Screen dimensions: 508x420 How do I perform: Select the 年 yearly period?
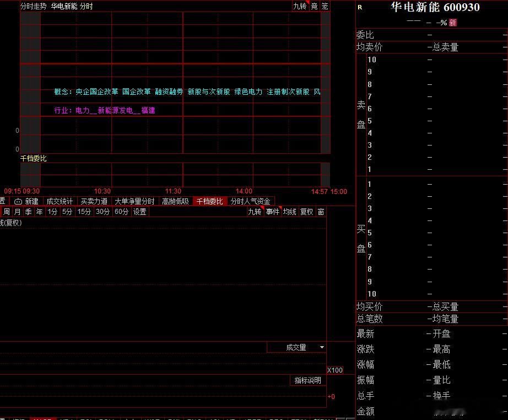(x=39, y=212)
